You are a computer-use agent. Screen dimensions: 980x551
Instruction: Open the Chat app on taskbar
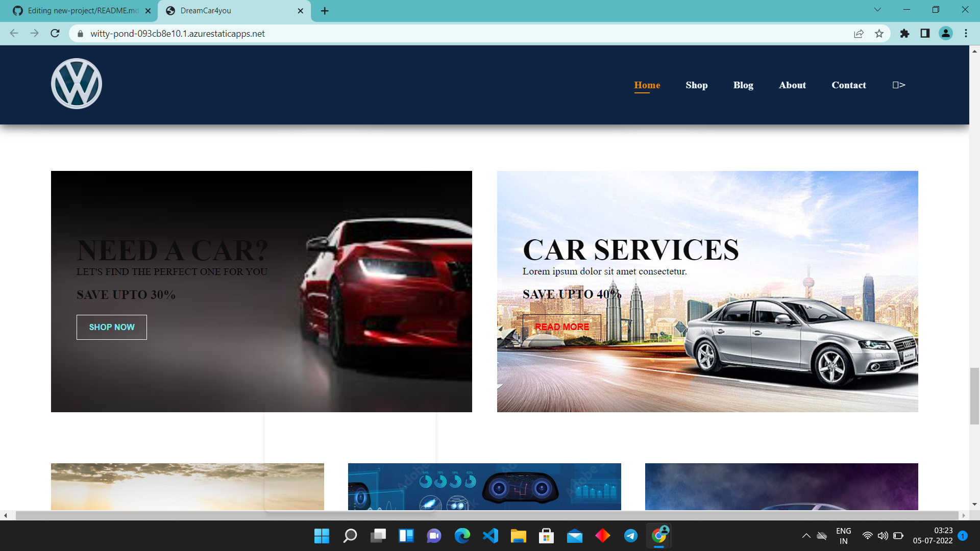[434, 536]
